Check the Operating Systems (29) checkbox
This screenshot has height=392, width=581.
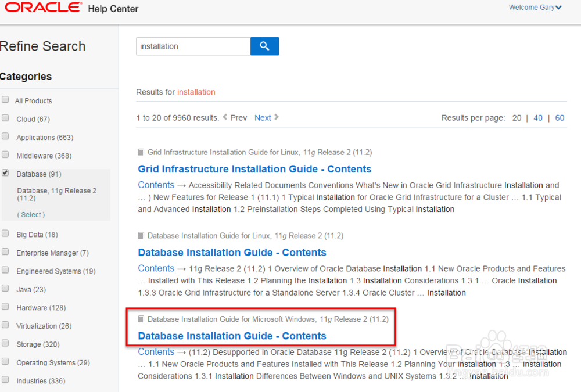(5, 361)
